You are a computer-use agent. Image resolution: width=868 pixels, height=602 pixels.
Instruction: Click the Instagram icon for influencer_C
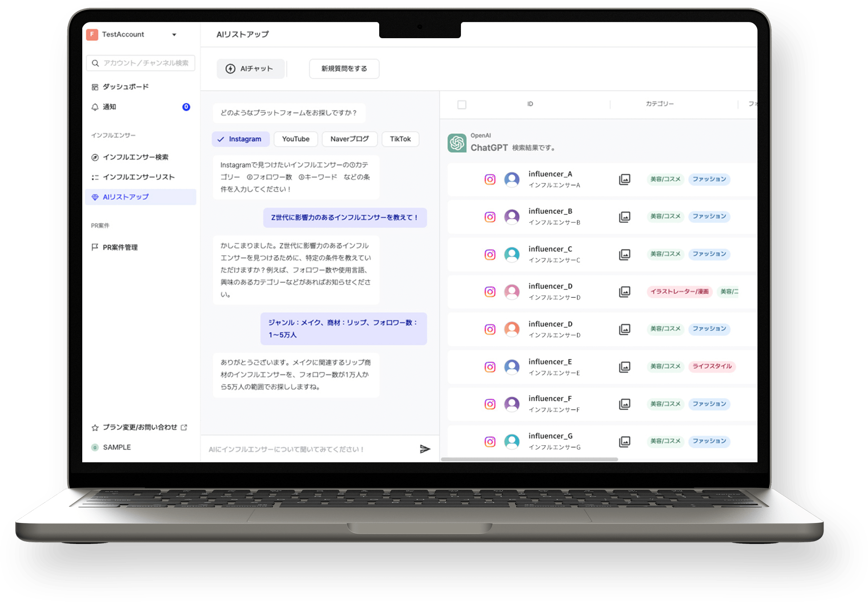click(490, 255)
